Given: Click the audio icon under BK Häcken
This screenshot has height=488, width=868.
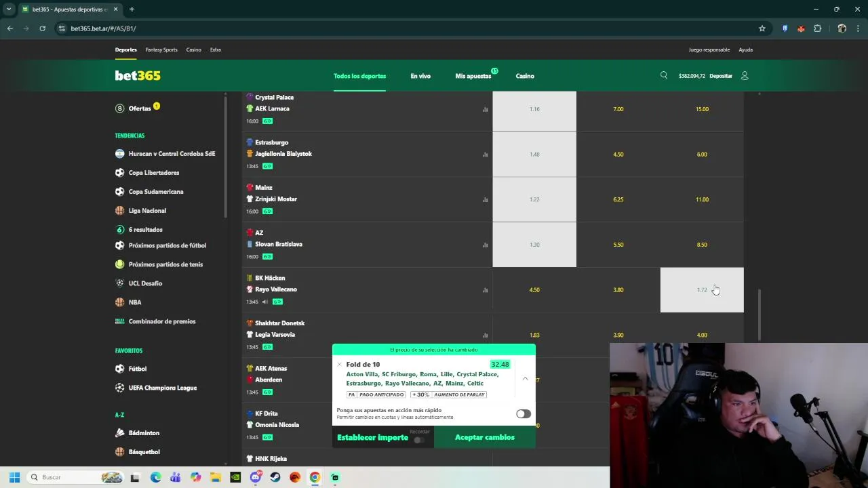Looking at the screenshot, I should (265, 302).
